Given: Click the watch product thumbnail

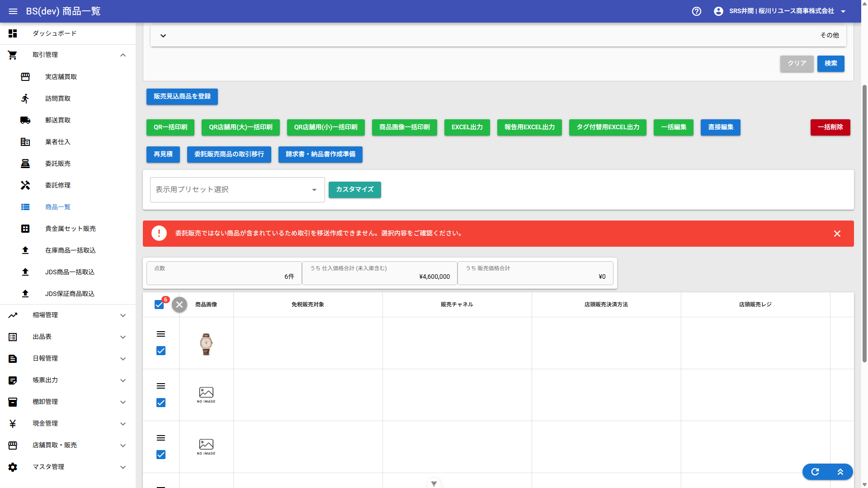Looking at the screenshot, I should point(206,344).
